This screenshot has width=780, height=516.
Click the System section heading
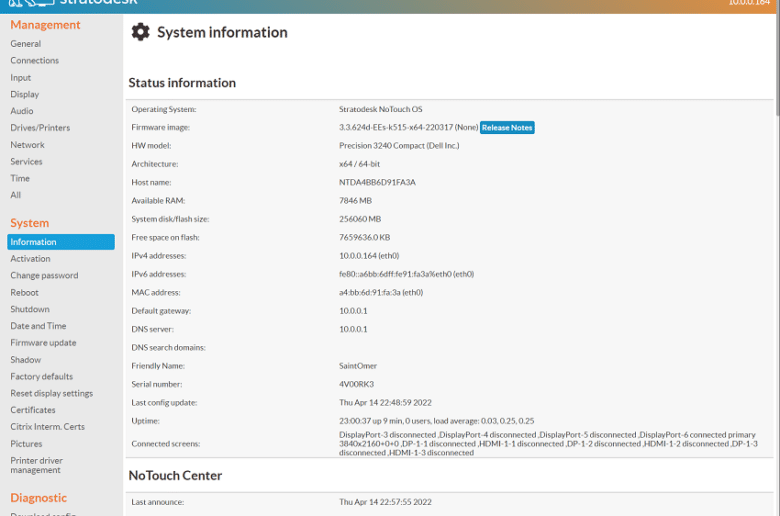[29, 223]
